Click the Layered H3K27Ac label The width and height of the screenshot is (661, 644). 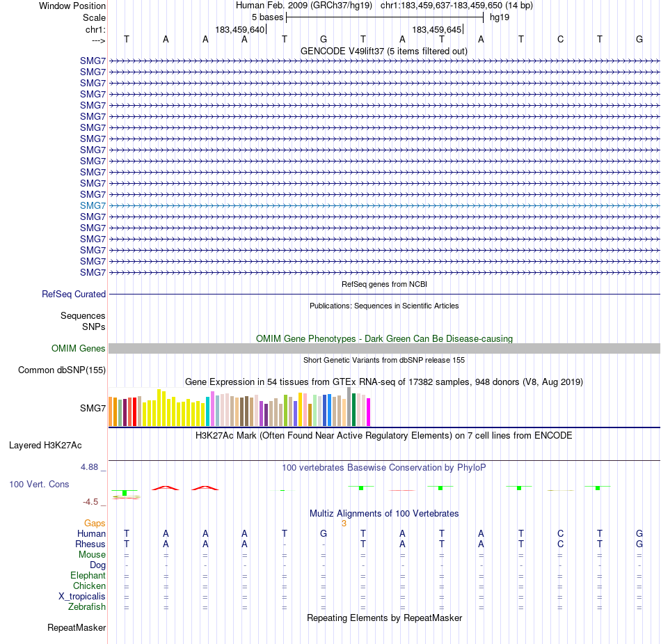45,445
